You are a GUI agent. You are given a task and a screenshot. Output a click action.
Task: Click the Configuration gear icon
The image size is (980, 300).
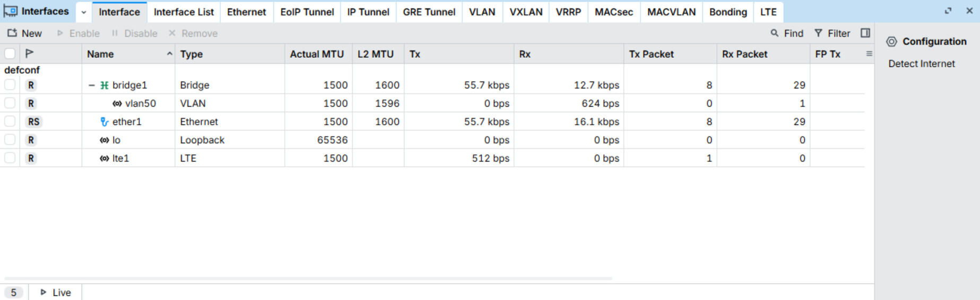tap(891, 42)
